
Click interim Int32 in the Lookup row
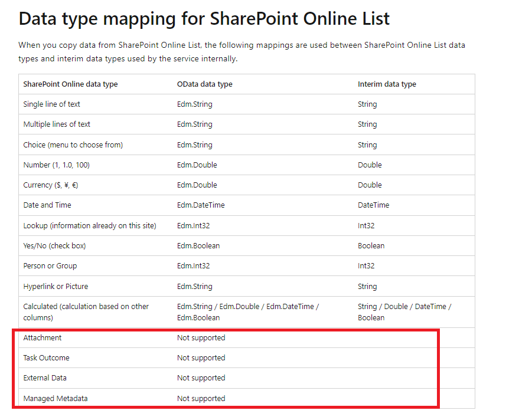[366, 225]
